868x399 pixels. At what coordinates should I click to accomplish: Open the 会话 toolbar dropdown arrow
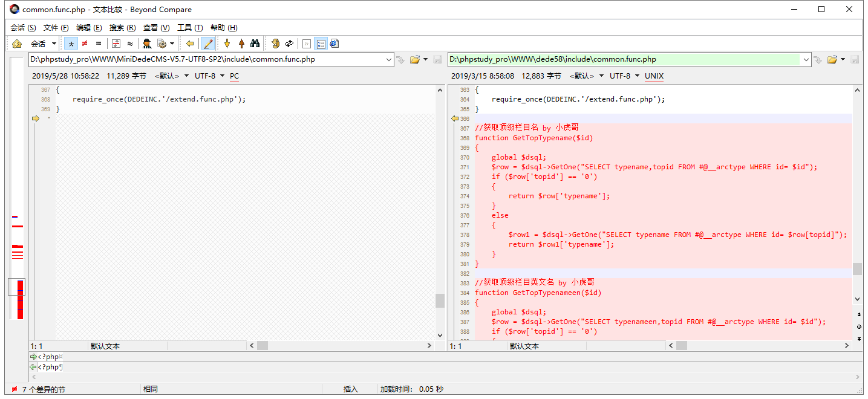point(53,43)
